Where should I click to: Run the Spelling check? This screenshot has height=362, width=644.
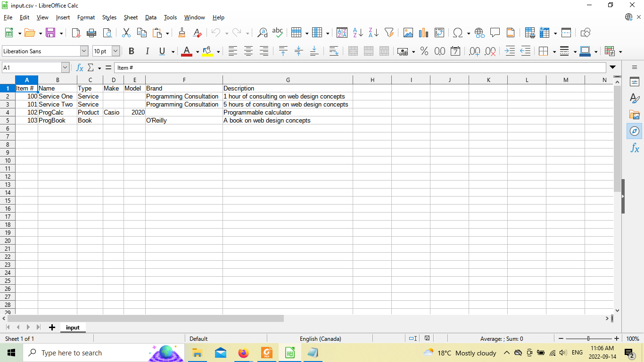278,33
